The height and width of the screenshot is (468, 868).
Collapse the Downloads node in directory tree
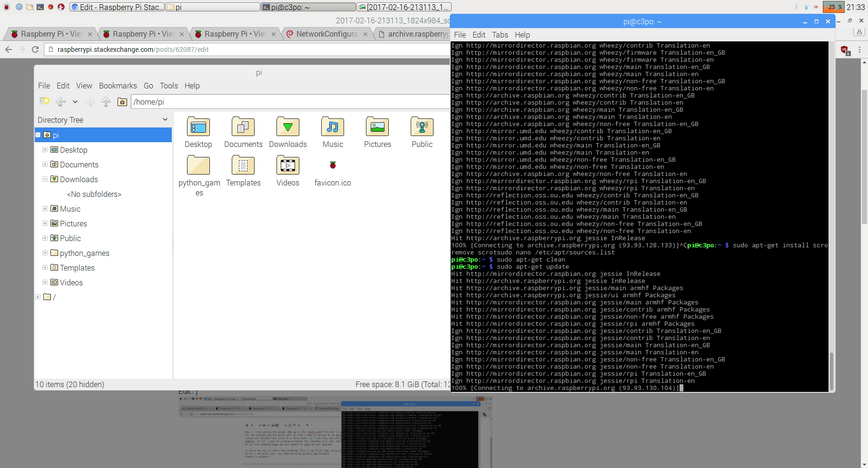(45, 179)
